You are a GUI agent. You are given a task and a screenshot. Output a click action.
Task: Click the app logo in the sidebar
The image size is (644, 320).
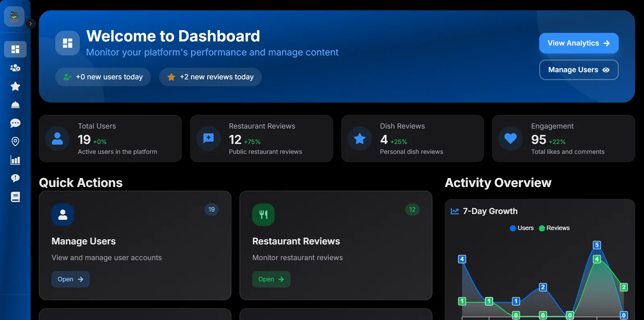point(14,17)
